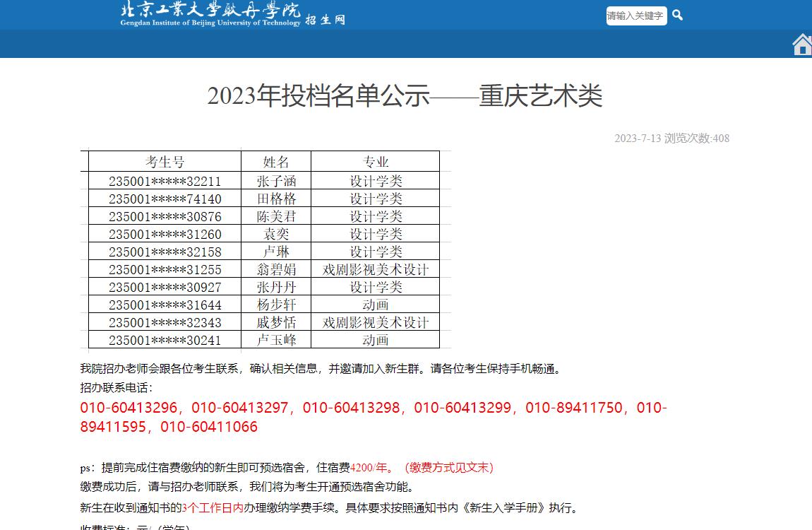Click the name 卢玉峰
Viewport: 812px width, 530px height.
pyautogui.click(x=276, y=341)
